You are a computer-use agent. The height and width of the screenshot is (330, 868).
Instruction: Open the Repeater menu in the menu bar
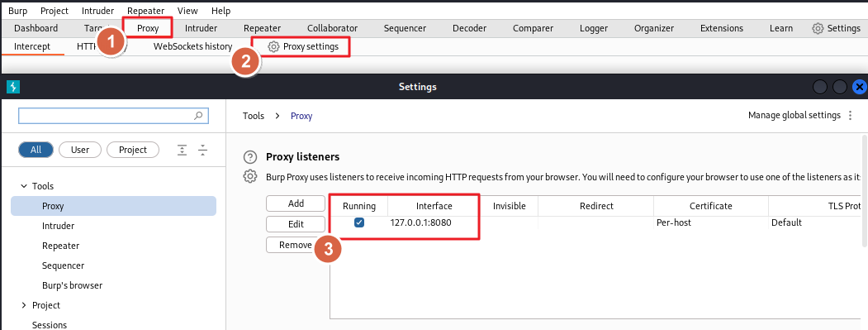tap(145, 11)
